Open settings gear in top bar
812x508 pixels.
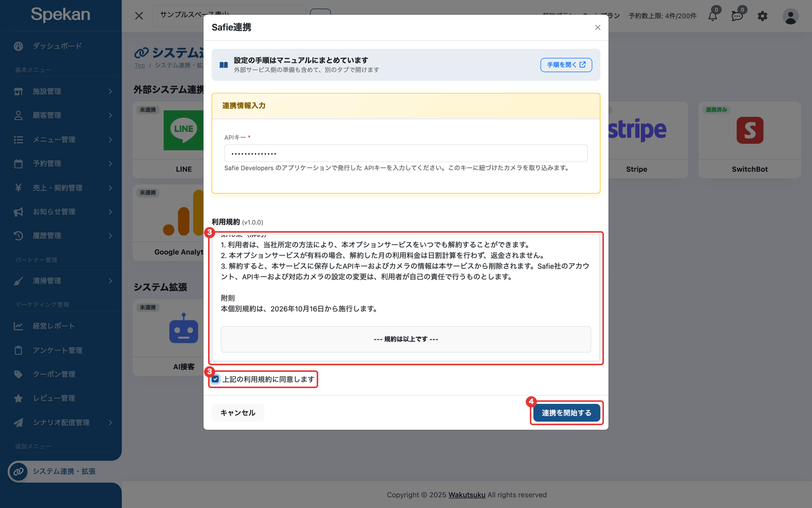click(x=762, y=16)
